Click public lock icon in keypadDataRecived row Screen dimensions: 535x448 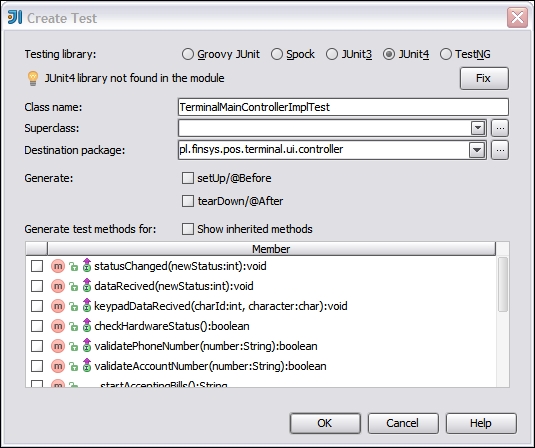(x=73, y=307)
